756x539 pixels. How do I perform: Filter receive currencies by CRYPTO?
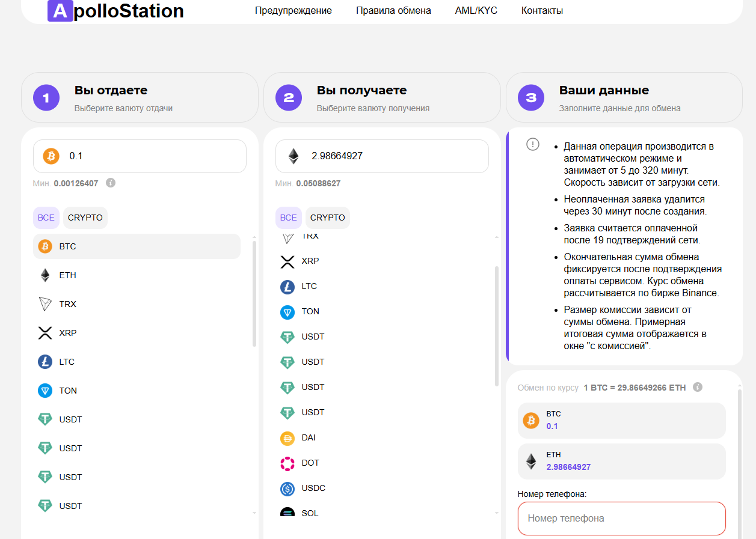328,218
